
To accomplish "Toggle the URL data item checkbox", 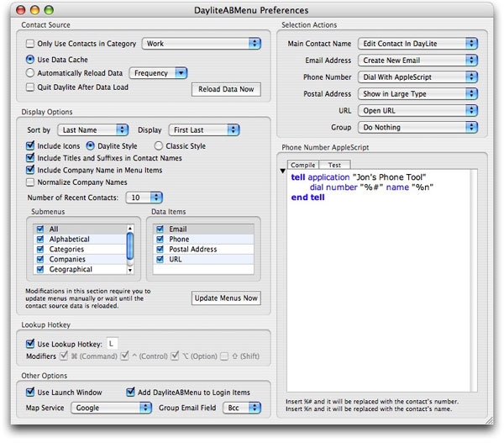I will point(160,259).
